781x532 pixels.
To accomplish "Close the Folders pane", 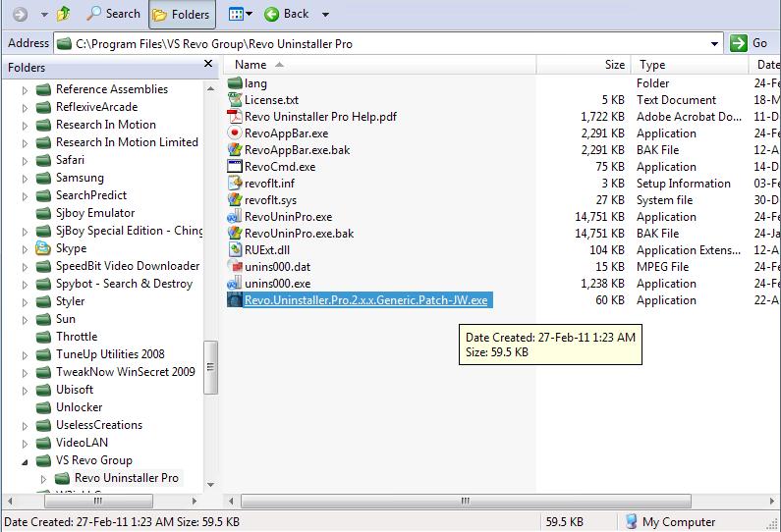I will [x=208, y=64].
